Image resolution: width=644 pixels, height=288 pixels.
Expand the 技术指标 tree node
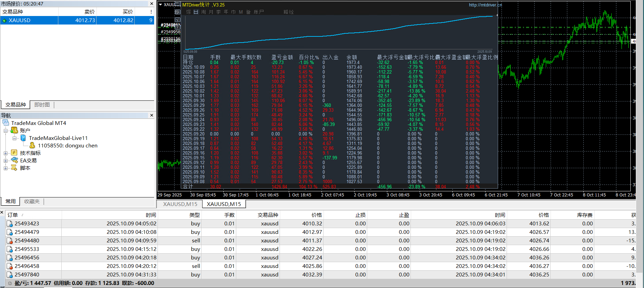click(x=6, y=153)
